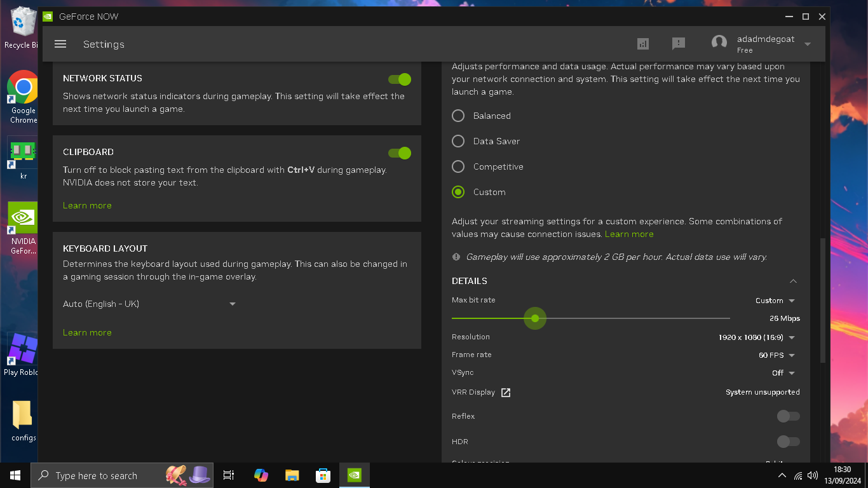Image resolution: width=868 pixels, height=488 pixels.
Task: Open the Frame rate 60 FPS dropdown
Action: 777,355
